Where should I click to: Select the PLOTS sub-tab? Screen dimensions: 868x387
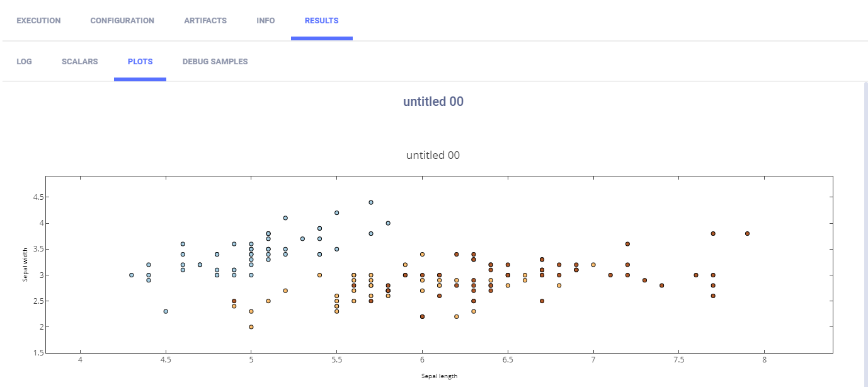[140, 62]
